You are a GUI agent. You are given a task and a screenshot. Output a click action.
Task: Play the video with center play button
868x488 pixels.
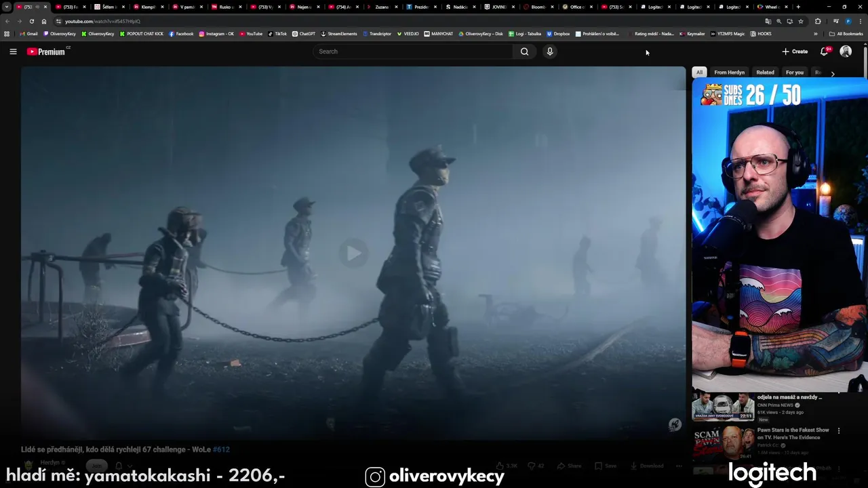[353, 253]
